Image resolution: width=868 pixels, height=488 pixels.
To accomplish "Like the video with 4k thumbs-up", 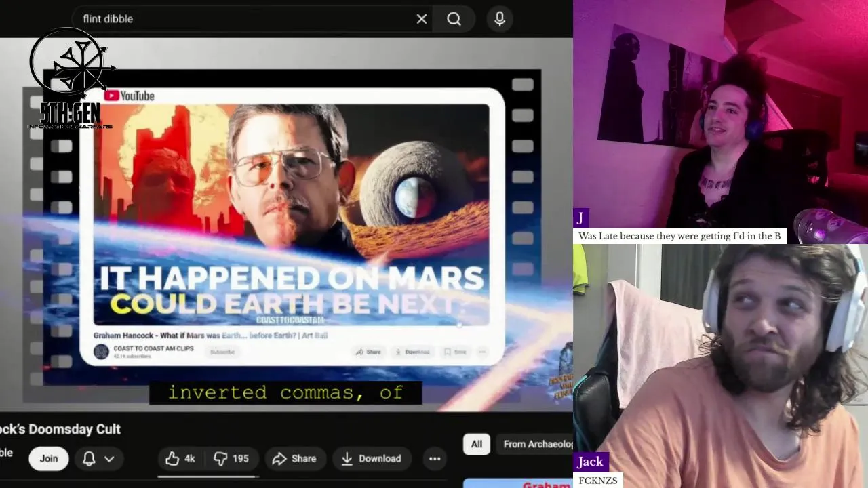I will coord(180,459).
